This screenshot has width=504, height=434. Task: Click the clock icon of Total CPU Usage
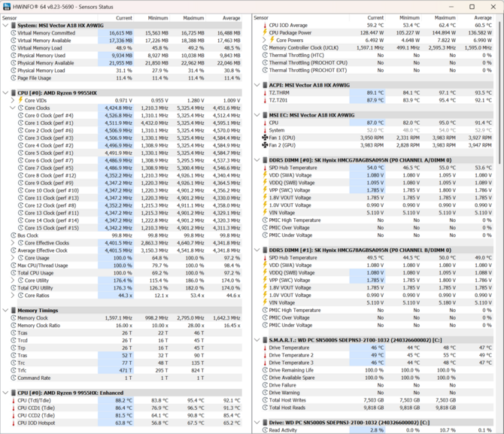click(x=14, y=273)
